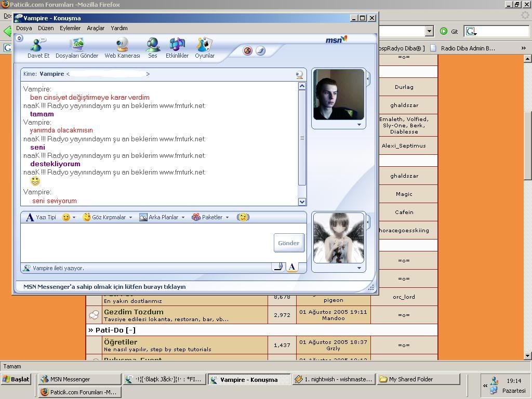This screenshot has height=399, width=532.
Task: Open Gezdim Tozdum forum link
Action: click(x=134, y=312)
